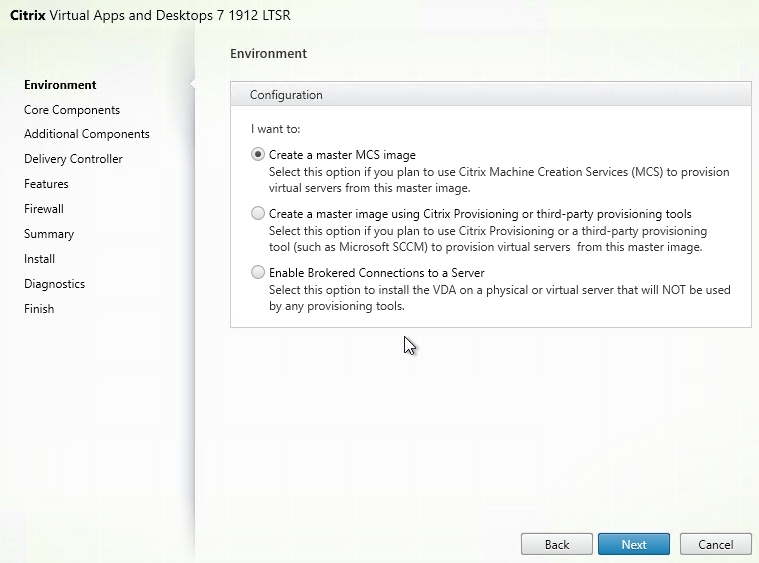Navigate to the Diagnostics step
This screenshot has height=563, width=759.
pos(54,284)
